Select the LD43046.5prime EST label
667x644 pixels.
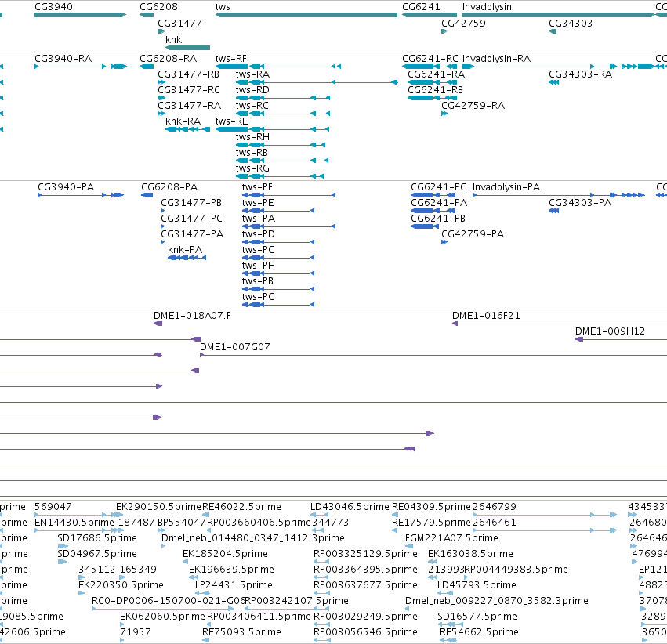(x=350, y=507)
